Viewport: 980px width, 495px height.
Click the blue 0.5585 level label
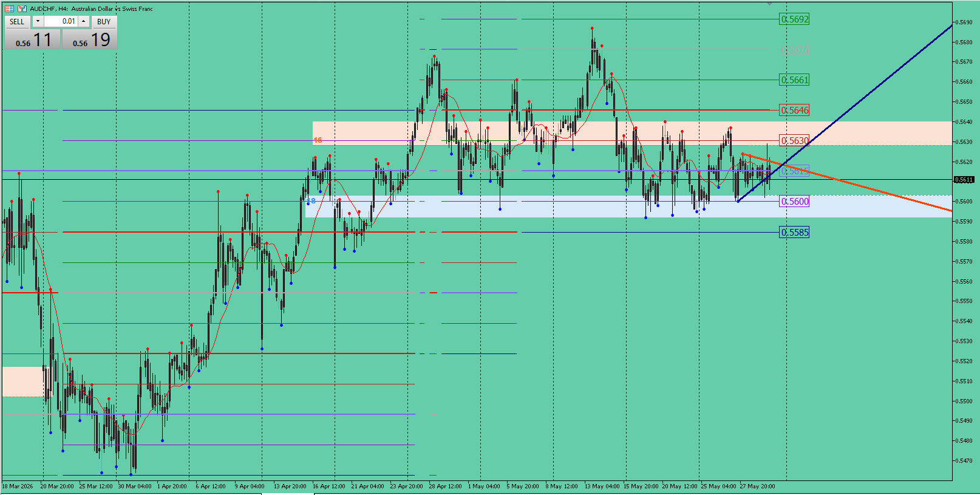(x=794, y=233)
